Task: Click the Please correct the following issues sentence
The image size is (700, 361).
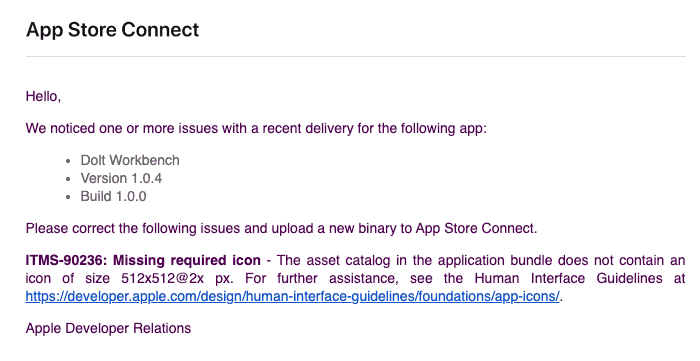Action: coord(281,228)
